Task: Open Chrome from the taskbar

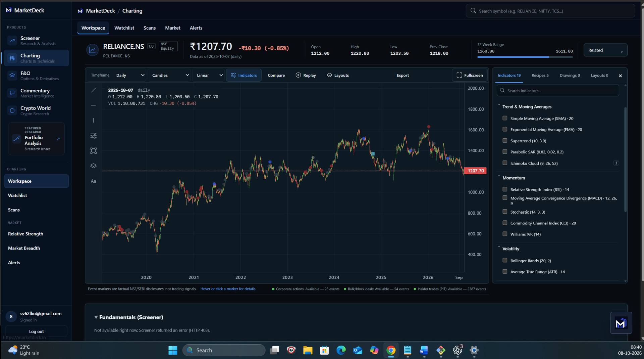Action: click(391, 350)
